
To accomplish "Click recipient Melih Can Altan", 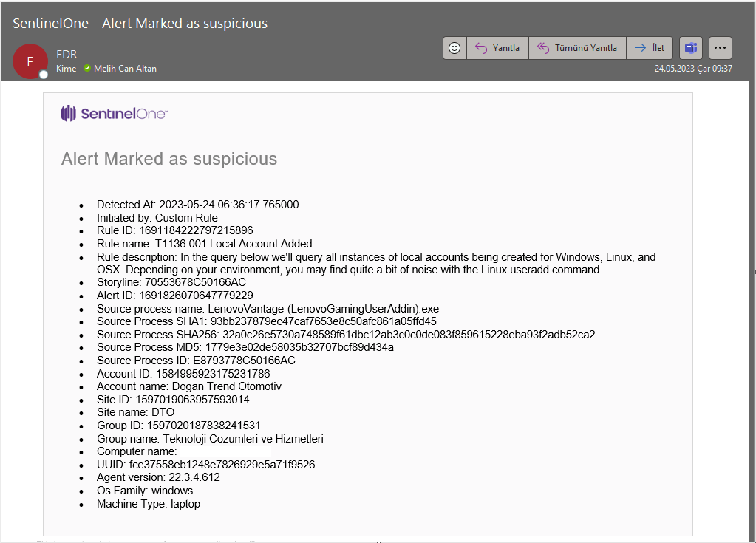I will (x=125, y=69).
